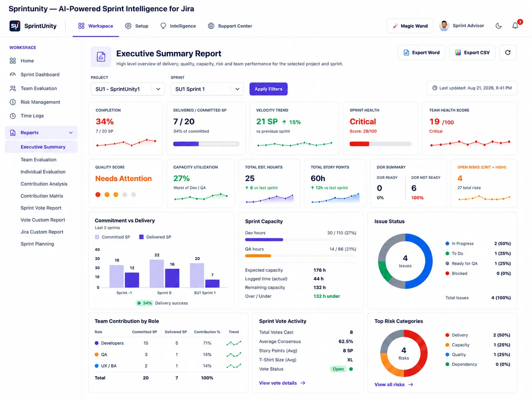Image resolution: width=532 pixels, height=401 pixels.
Task: Click the refresh report icon
Action: (508, 52)
